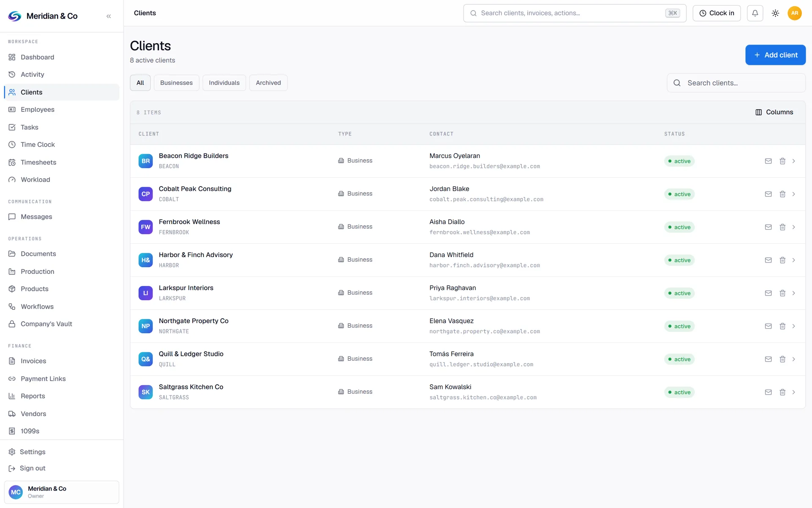Switch to the Businesses filter tab
The height and width of the screenshot is (508, 812).
click(x=176, y=83)
